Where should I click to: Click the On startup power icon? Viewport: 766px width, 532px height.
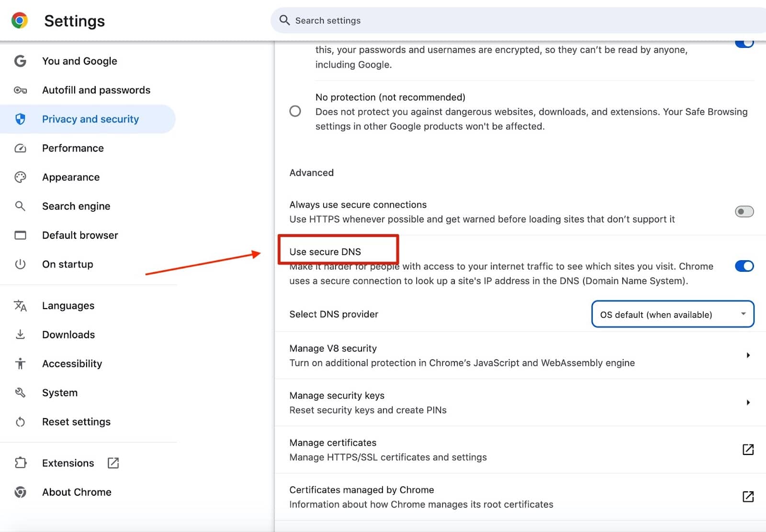(x=20, y=264)
